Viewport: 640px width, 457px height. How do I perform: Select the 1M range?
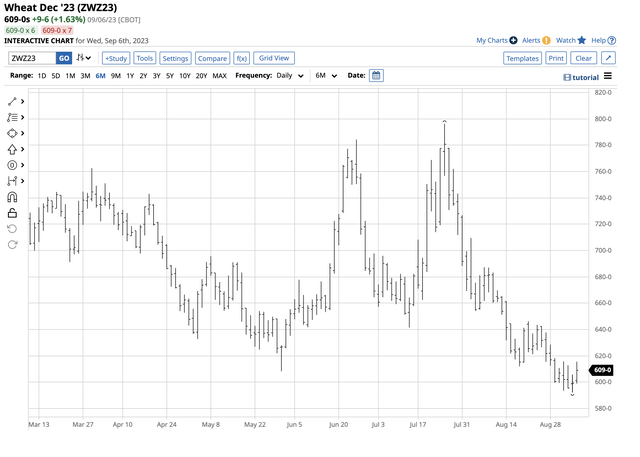[70, 76]
